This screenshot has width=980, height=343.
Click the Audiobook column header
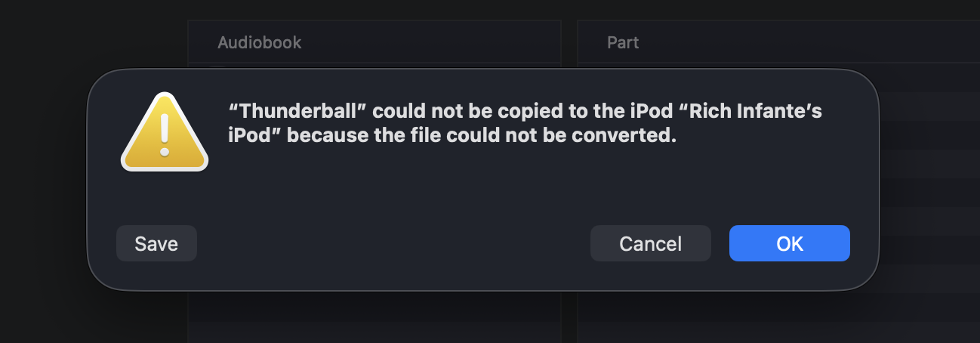coord(260,42)
